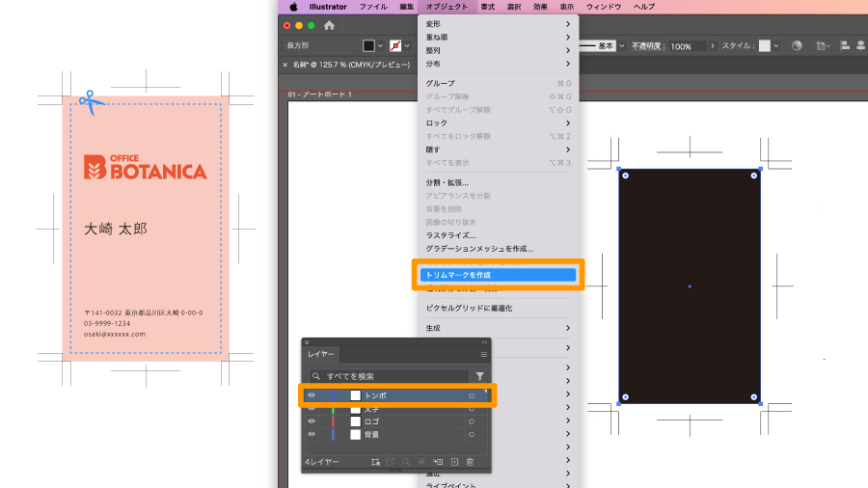The width and height of the screenshot is (868, 488).
Task: Click the トンボ layer thumbnail
Action: [x=355, y=395]
